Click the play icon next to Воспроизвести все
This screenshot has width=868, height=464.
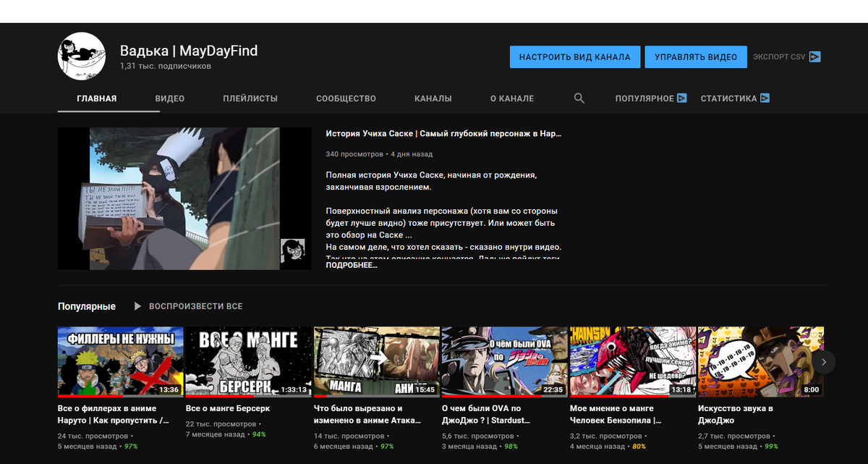[137, 306]
